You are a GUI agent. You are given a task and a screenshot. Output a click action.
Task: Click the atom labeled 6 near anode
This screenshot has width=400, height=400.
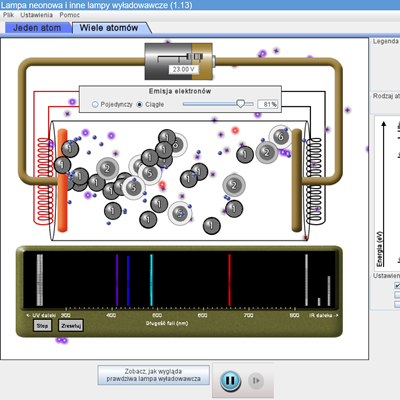tap(281, 137)
